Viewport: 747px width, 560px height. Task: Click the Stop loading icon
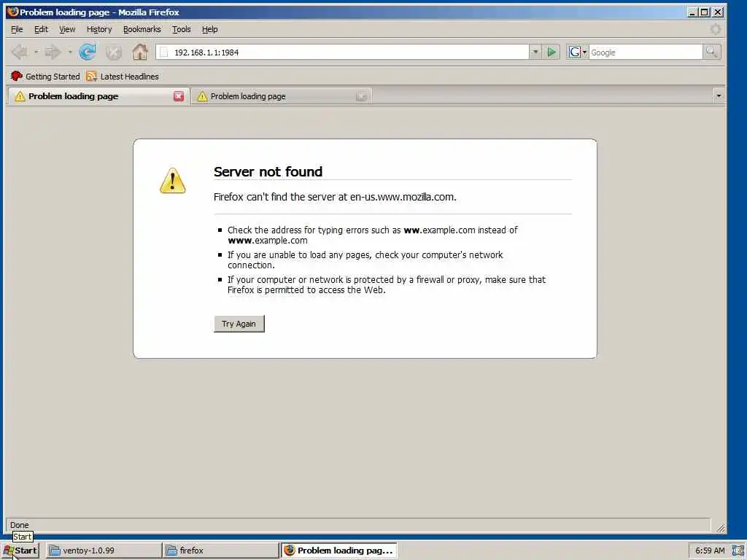113,52
